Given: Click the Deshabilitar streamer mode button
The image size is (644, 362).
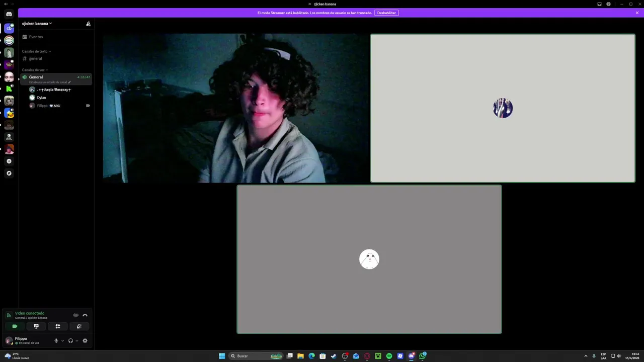Looking at the screenshot, I should (386, 13).
